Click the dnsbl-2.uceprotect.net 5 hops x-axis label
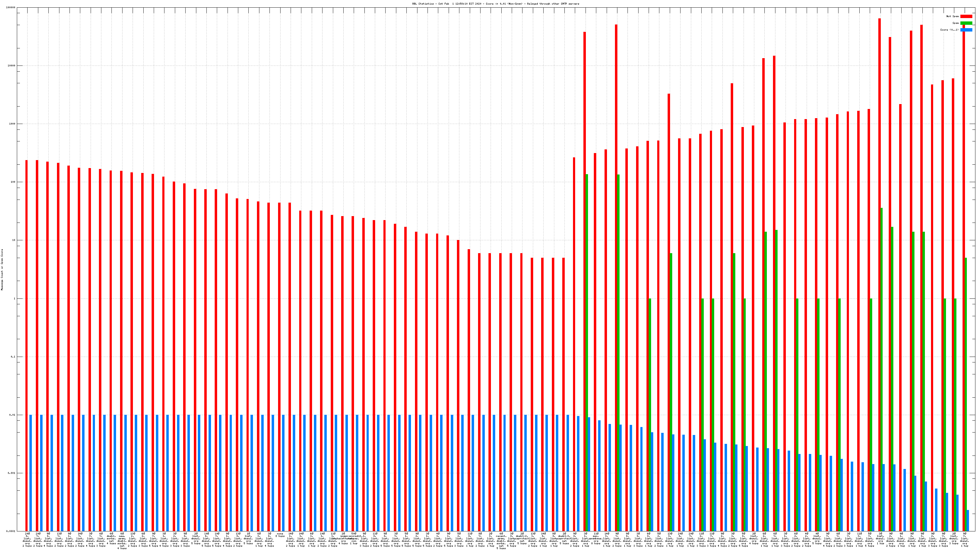The height and width of the screenshot is (551, 980). pos(522,538)
